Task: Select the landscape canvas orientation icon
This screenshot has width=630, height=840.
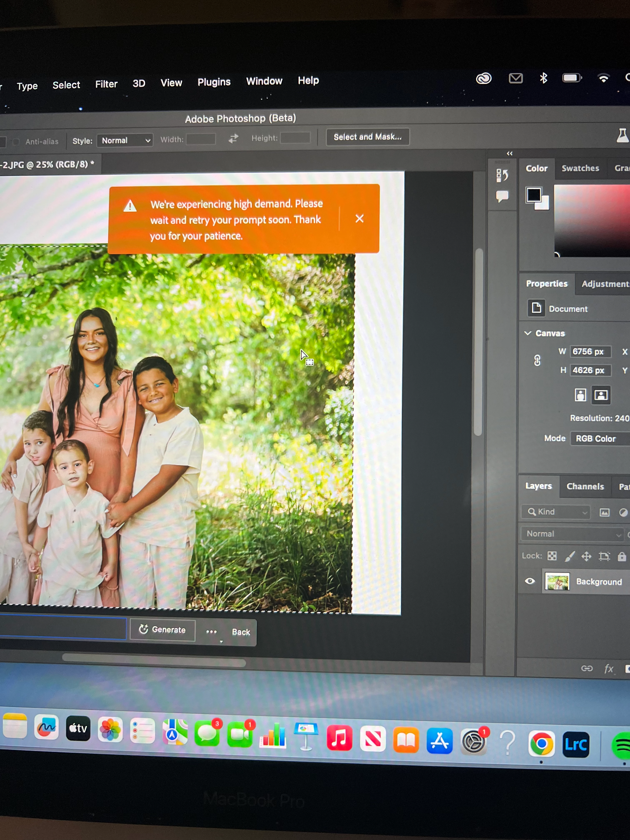Action: coord(601,395)
